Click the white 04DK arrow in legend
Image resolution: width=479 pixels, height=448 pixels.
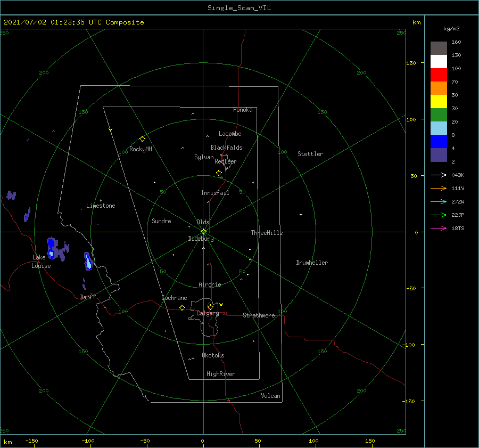439,175
